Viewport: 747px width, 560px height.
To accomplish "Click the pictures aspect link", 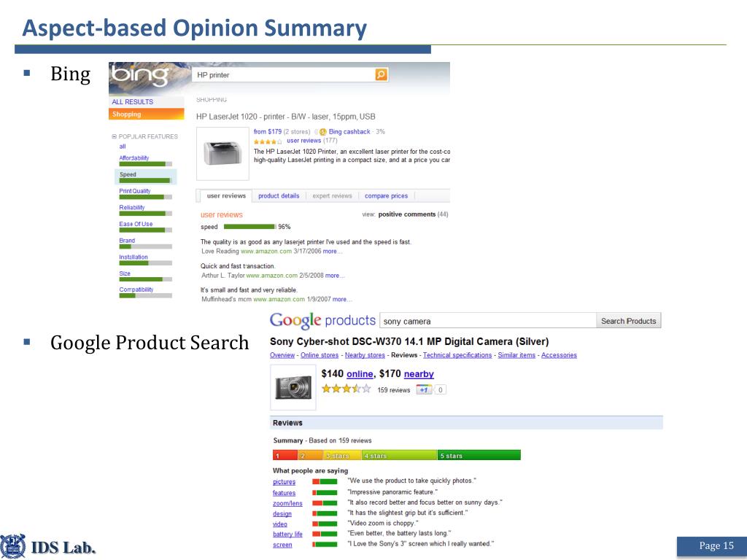I will point(284,482).
